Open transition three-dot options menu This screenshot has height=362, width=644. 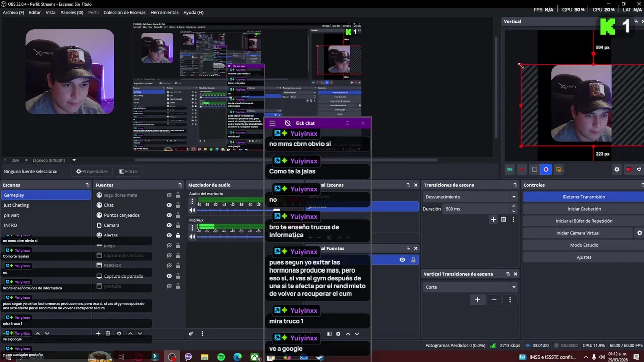513,220
